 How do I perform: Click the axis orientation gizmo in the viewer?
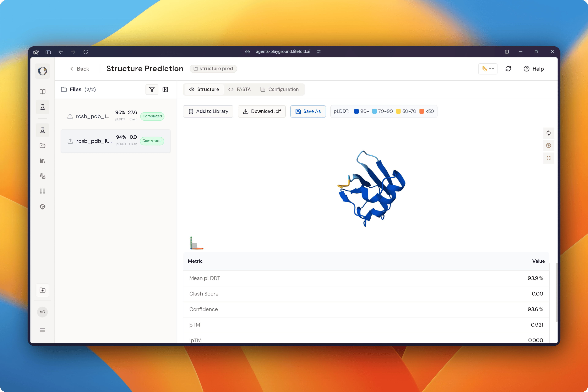pyautogui.click(x=197, y=243)
